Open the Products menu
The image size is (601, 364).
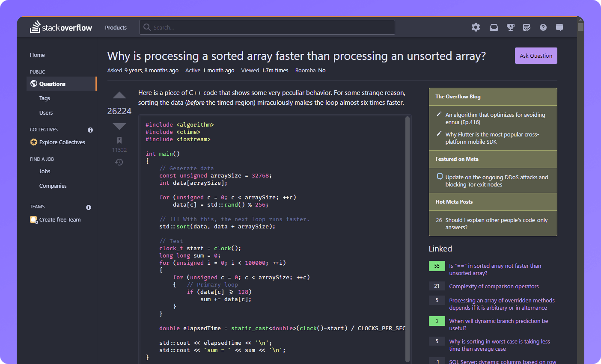tap(115, 27)
